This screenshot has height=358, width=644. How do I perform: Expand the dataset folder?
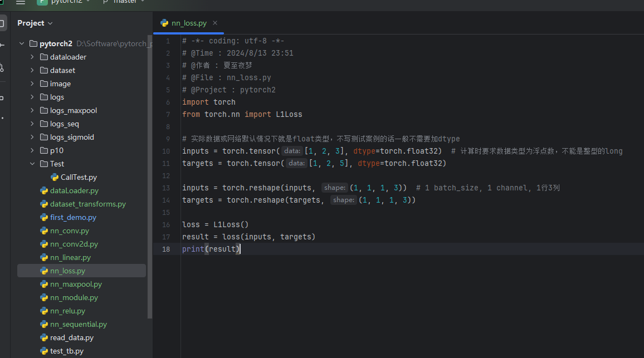point(32,70)
